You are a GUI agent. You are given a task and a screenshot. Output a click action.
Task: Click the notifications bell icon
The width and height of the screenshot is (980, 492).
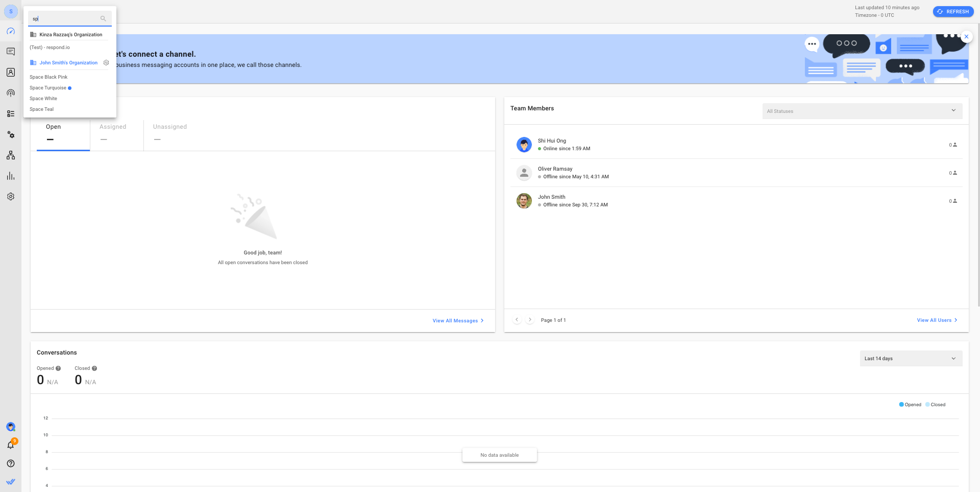pyautogui.click(x=11, y=445)
